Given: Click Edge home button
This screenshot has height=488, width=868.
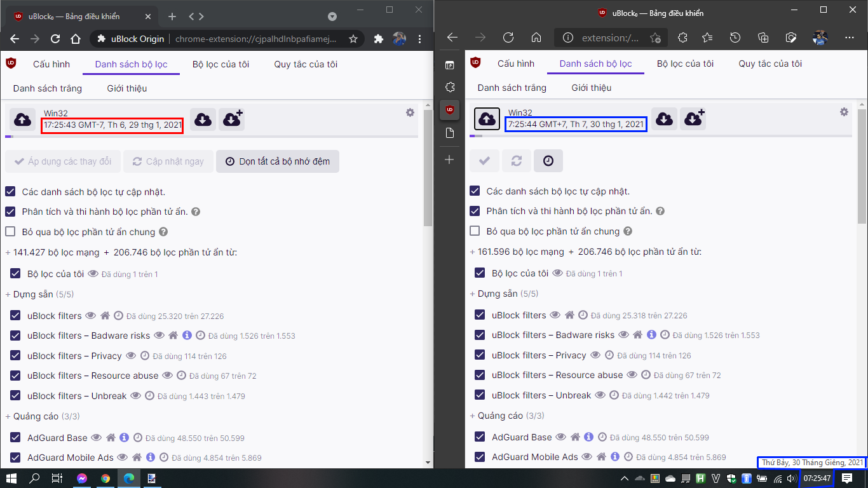Looking at the screenshot, I should coord(536,37).
